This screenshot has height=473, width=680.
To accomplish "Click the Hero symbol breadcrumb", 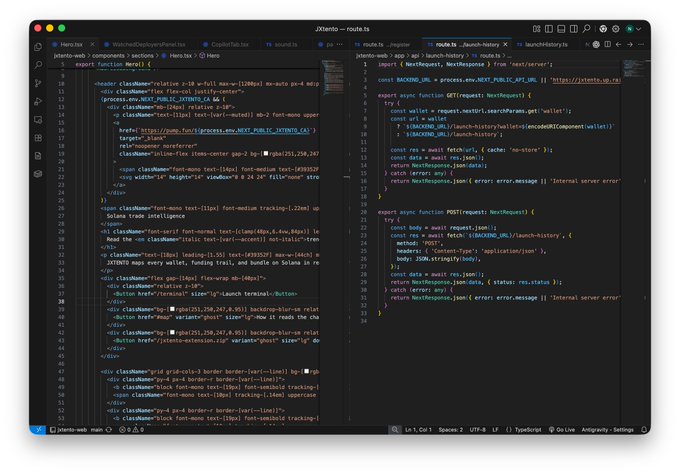I will [209, 55].
